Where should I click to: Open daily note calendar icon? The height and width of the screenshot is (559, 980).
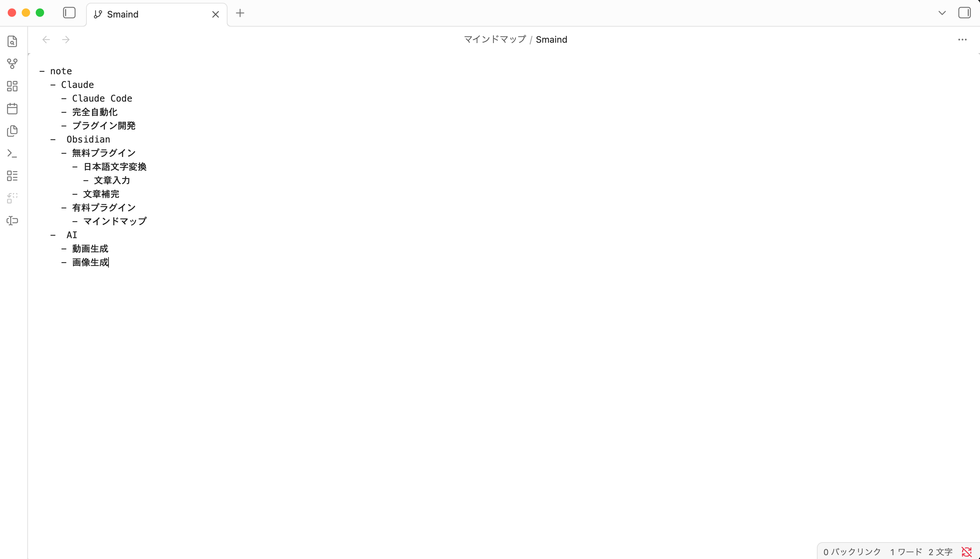[12, 108]
